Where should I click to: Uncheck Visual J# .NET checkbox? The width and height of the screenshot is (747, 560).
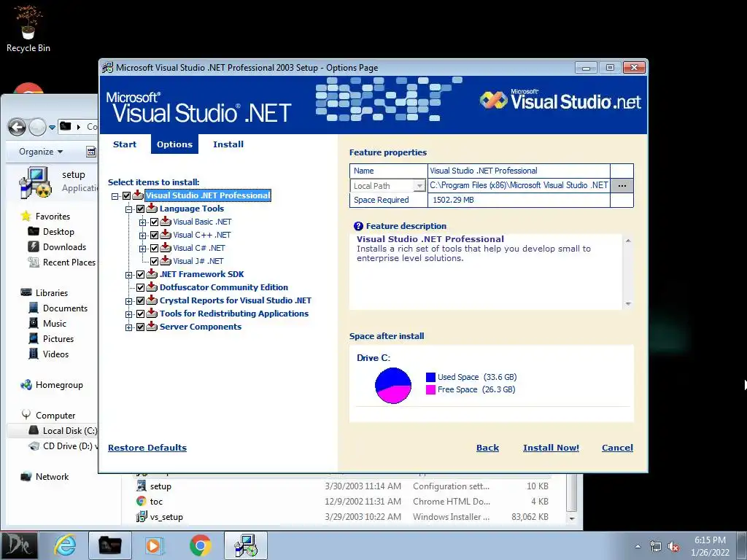pos(154,262)
